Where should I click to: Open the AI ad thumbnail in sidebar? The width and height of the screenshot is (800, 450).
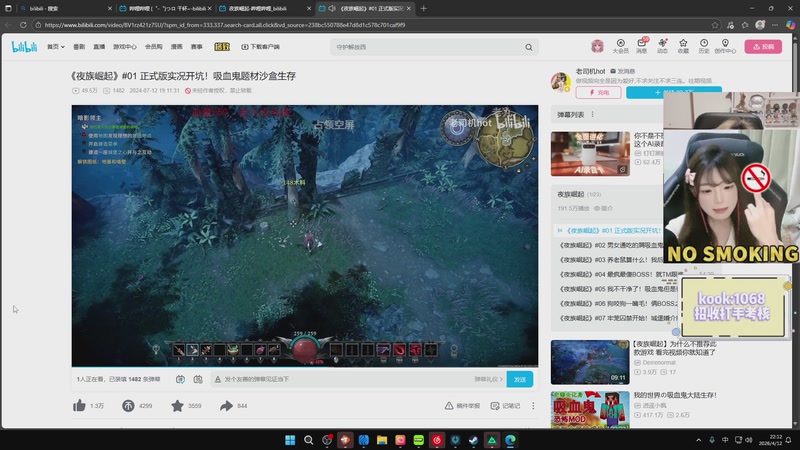click(590, 154)
